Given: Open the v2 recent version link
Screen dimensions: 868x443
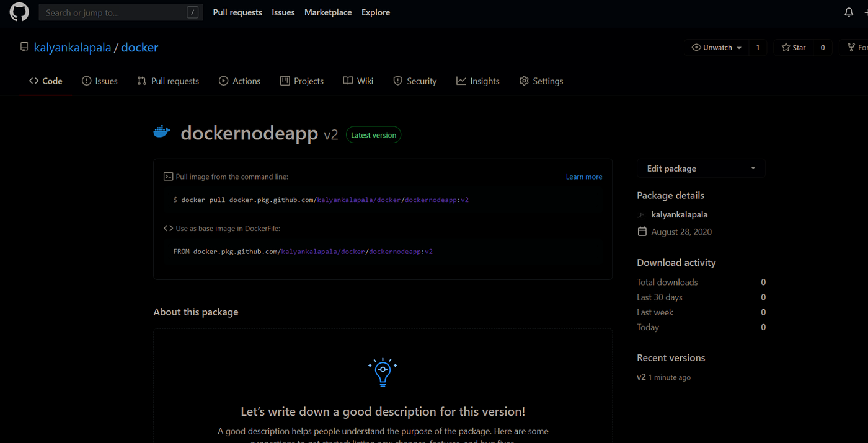Looking at the screenshot, I should pos(641,377).
